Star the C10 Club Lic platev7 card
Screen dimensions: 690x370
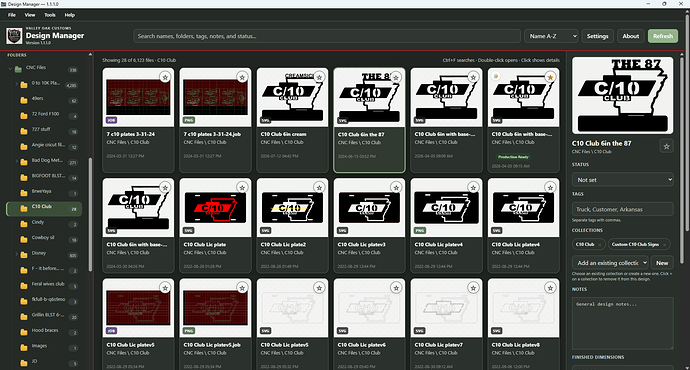pyautogui.click(x=473, y=288)
